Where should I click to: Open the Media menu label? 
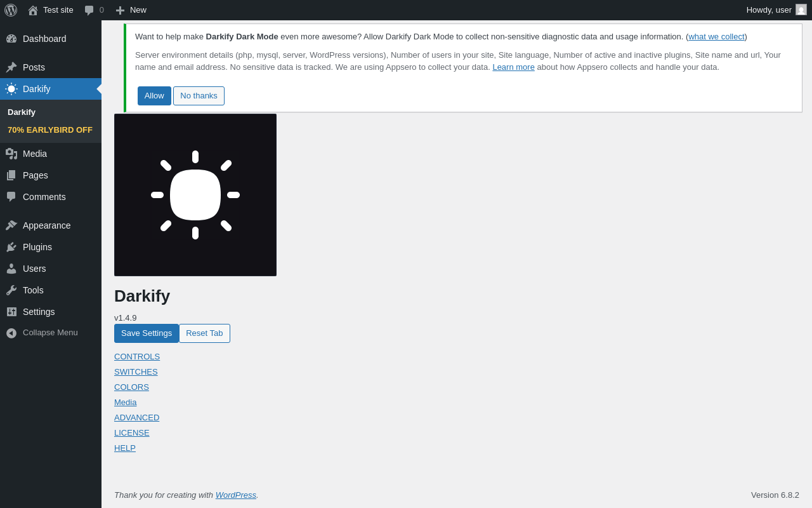pos(35,154)
